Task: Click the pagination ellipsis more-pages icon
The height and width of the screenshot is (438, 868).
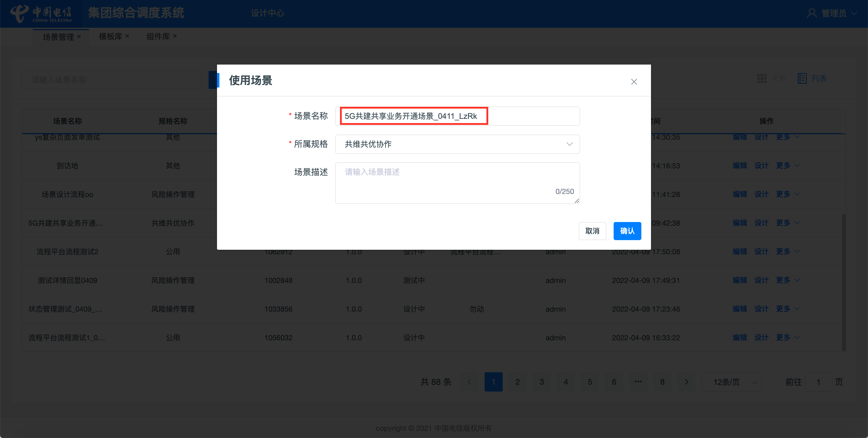Action: 638,382
